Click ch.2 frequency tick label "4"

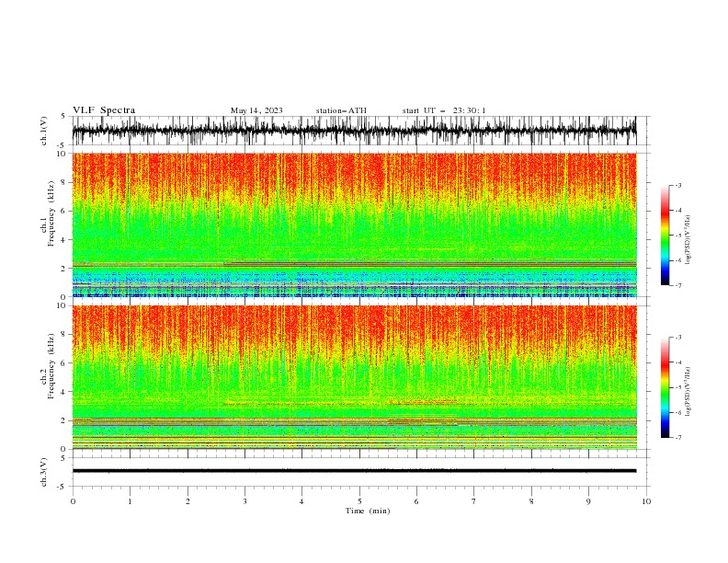[x=64, y=392]
